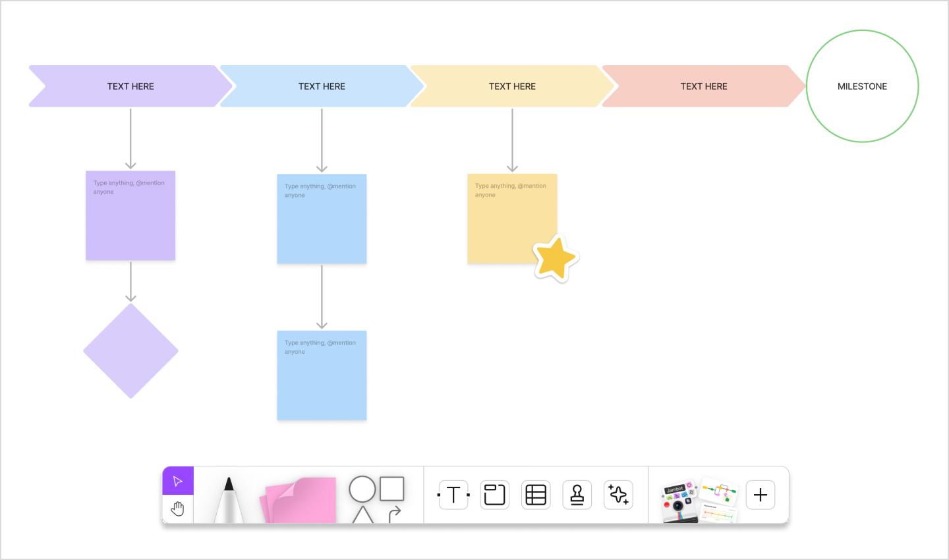Select the first purple TEXT HERE chevron
949x560 pixels.
[x=130, y=86]
